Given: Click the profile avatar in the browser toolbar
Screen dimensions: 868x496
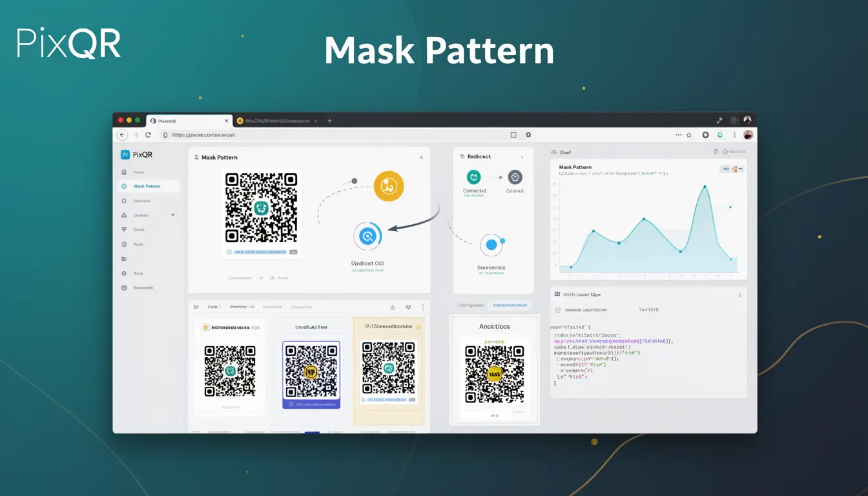Looking at the screenshot, I should (749, 135).
